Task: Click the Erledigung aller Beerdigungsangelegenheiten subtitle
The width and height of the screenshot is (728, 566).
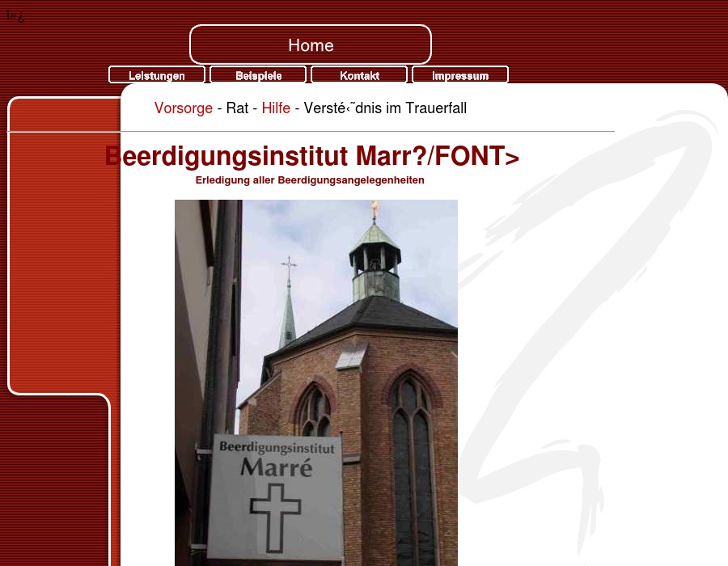Action: 310,180
